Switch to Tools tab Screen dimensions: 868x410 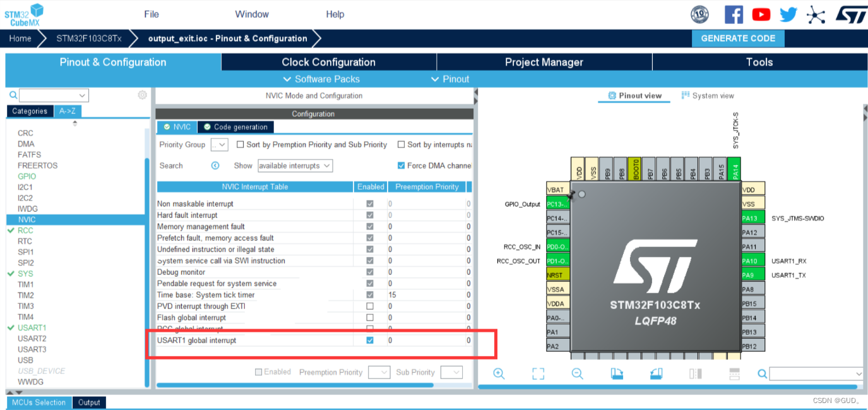(x=759, y=62)
